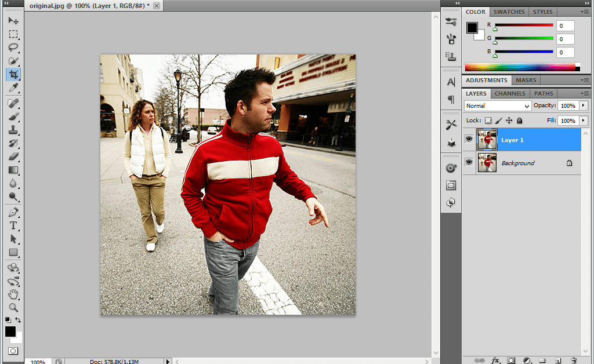Select the Gradient tool
The width and height of the screenshot is (594, 364).
click(13, 170)
